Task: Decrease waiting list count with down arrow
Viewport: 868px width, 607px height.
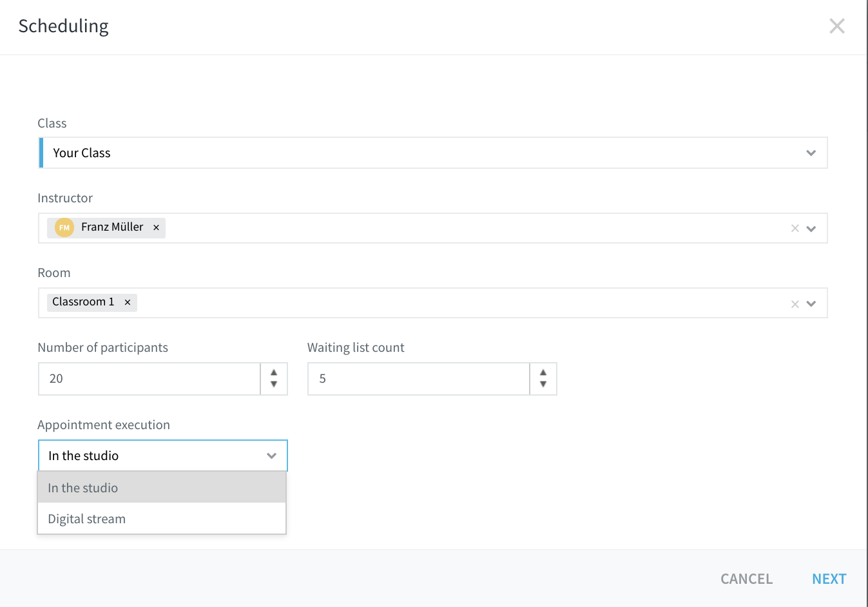Action: click(543, 384)
